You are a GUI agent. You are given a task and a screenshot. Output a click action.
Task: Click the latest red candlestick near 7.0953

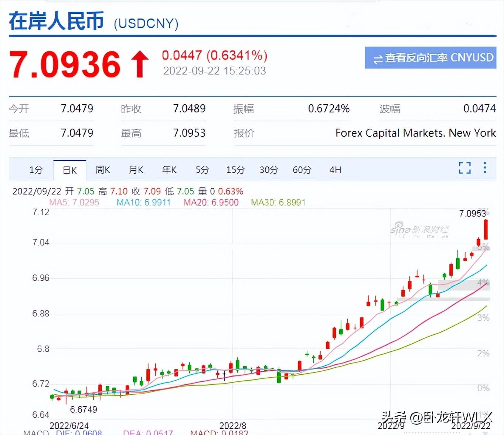(x=486, y=229)
